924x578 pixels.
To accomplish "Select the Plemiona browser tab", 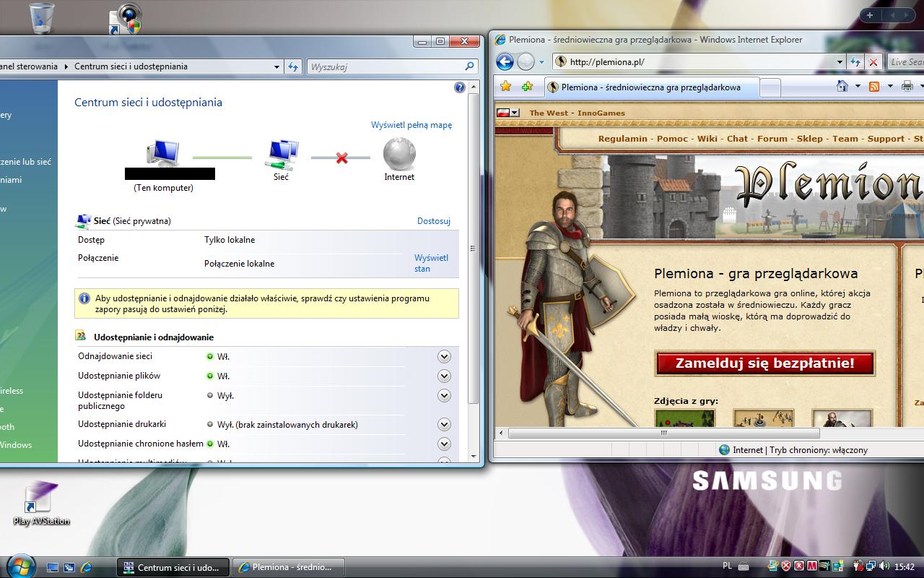I will (x=652, y=87).
